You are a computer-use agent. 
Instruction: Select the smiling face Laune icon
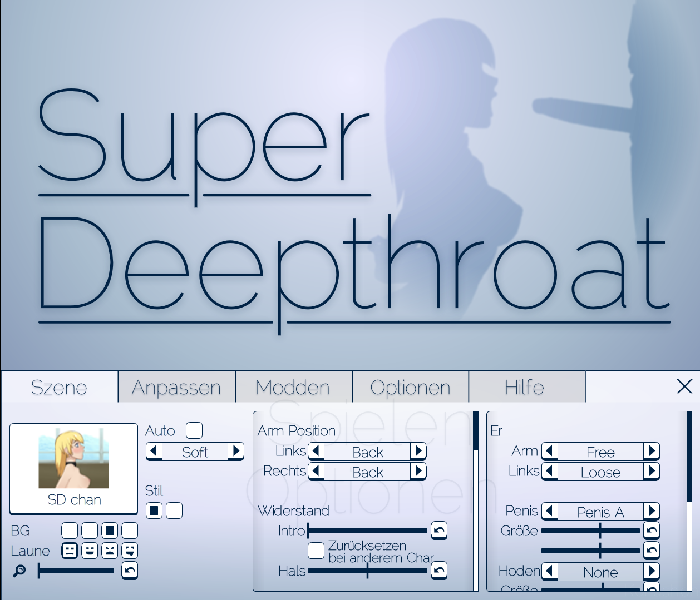90,551
